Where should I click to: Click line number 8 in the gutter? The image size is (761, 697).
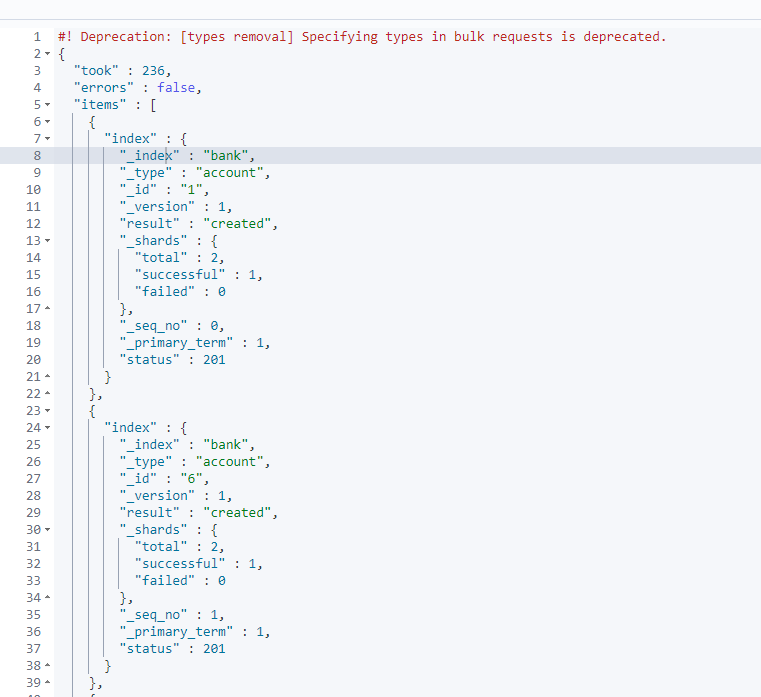(x=37, y=156)
